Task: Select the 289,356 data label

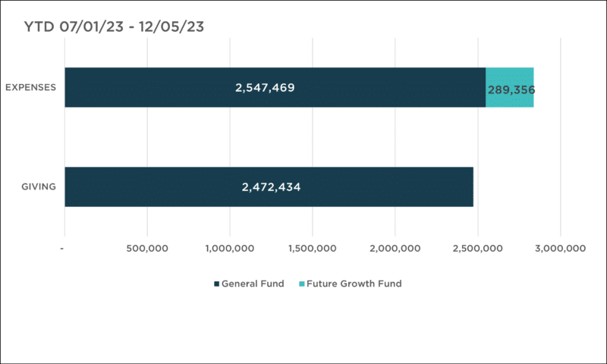Action: pos(511,89)
